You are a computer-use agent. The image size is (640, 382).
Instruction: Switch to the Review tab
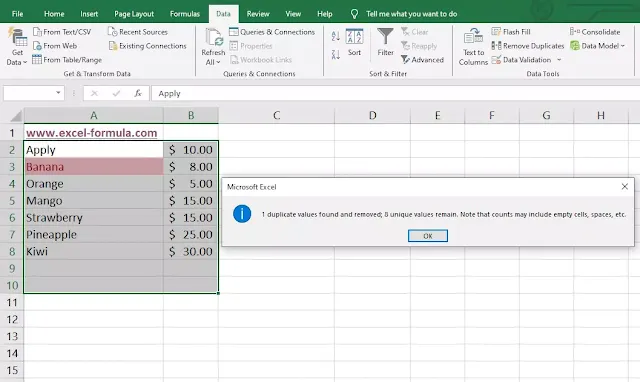tap(258, 14)
